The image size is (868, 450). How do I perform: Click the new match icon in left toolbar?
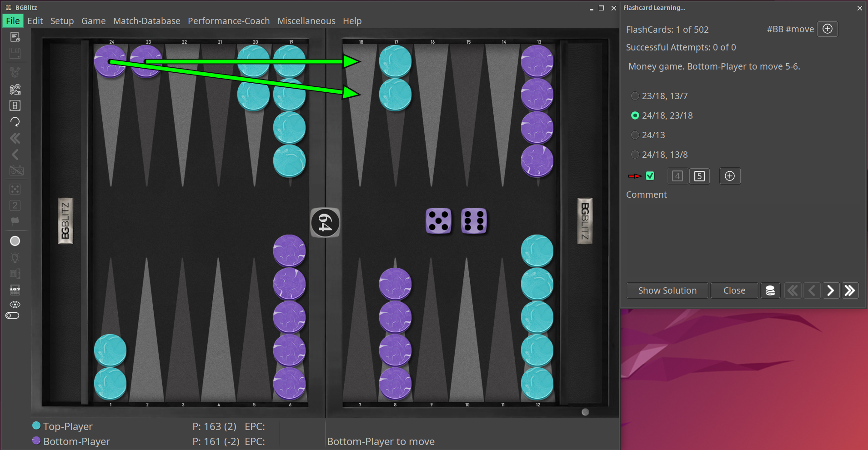15,37
